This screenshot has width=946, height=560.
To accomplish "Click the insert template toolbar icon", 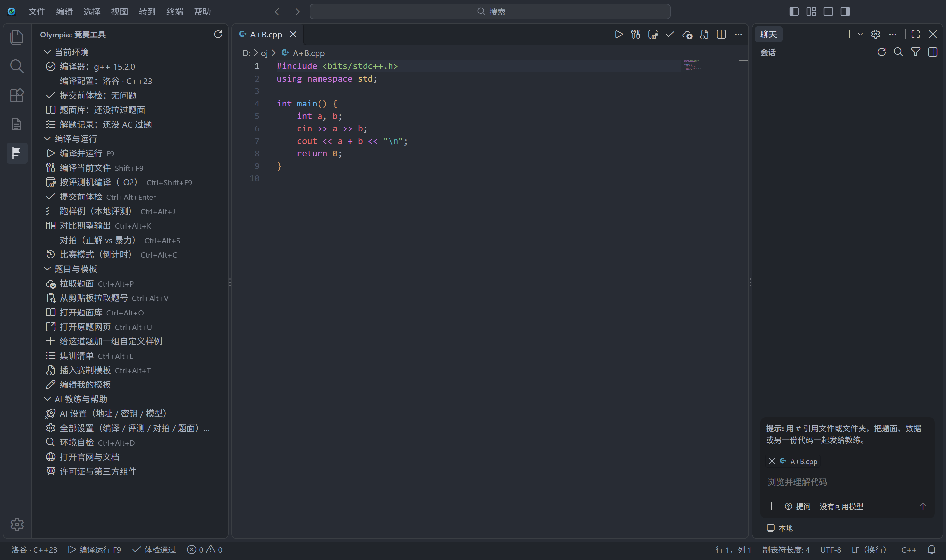I will point(704,34).
